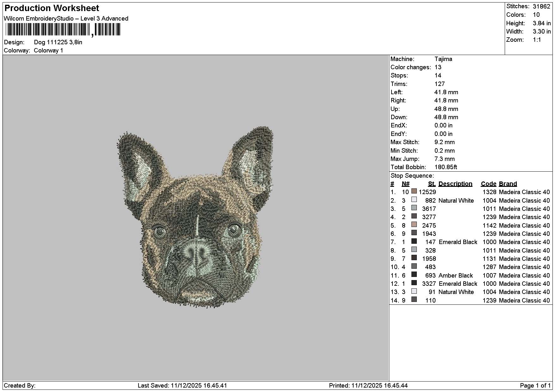Click the swatch in stop 10 row, code 1287
The height and width of the screenshot is (392, 555).
(x=414, y=266)
